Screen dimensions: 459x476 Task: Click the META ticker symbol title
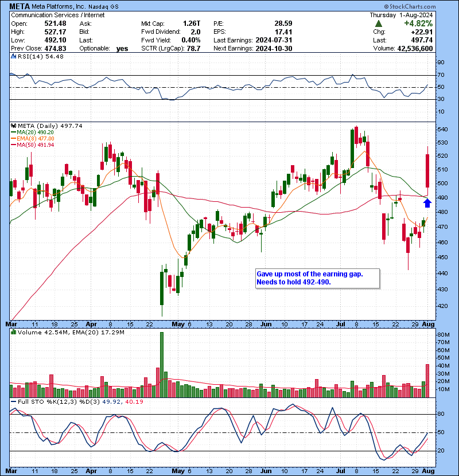(x=20, y=6)
